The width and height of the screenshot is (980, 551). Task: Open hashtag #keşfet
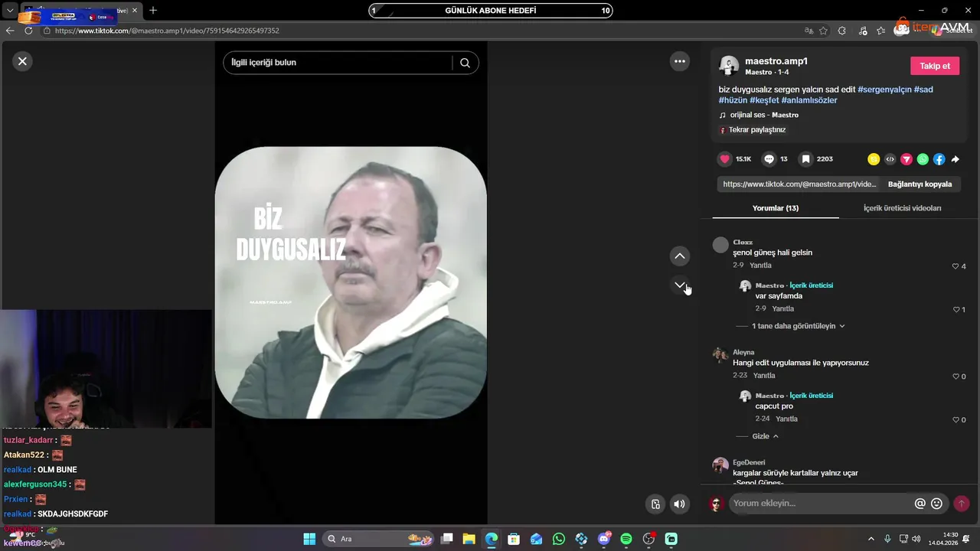click(764, 100)
